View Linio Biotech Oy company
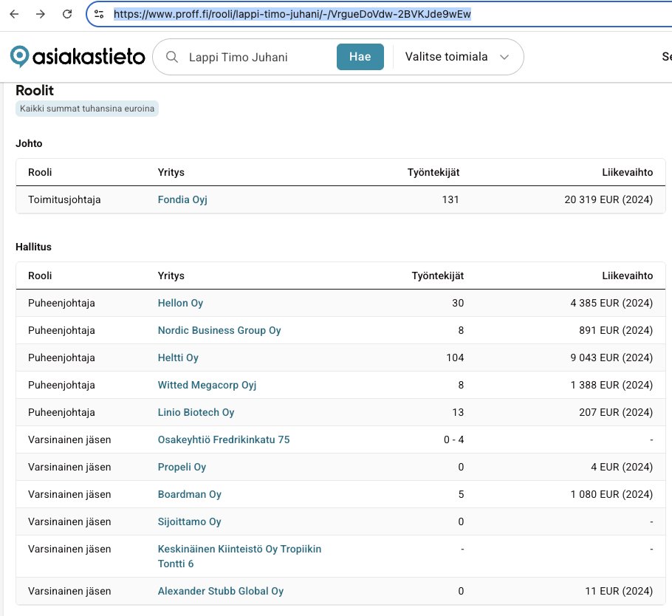The width and height of the screenshot is (672, 616). pyautogui.click(x=196, y=412)
